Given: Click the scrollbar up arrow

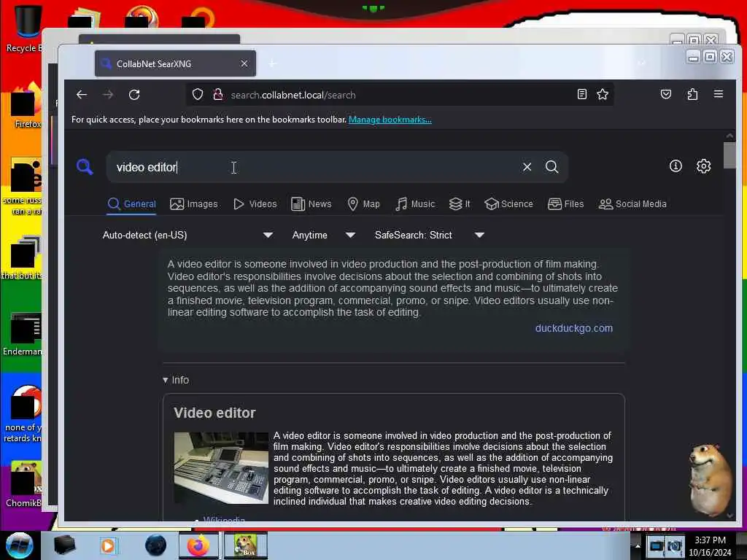Looking at the screenshot, I should 729,136.
